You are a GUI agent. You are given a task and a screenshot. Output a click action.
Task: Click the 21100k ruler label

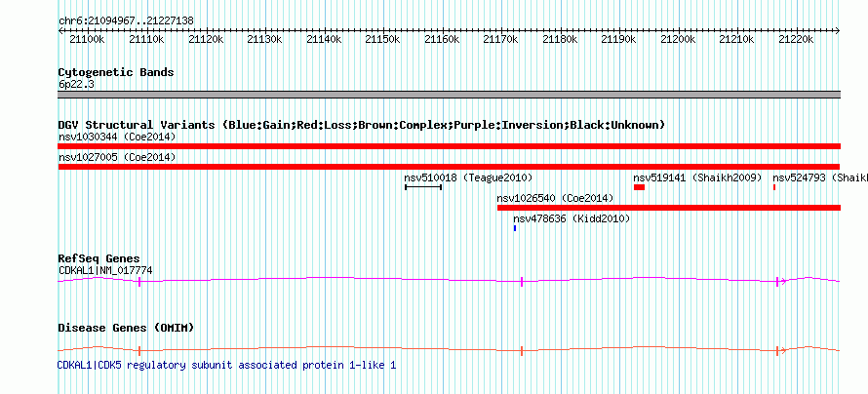(87, 39)
